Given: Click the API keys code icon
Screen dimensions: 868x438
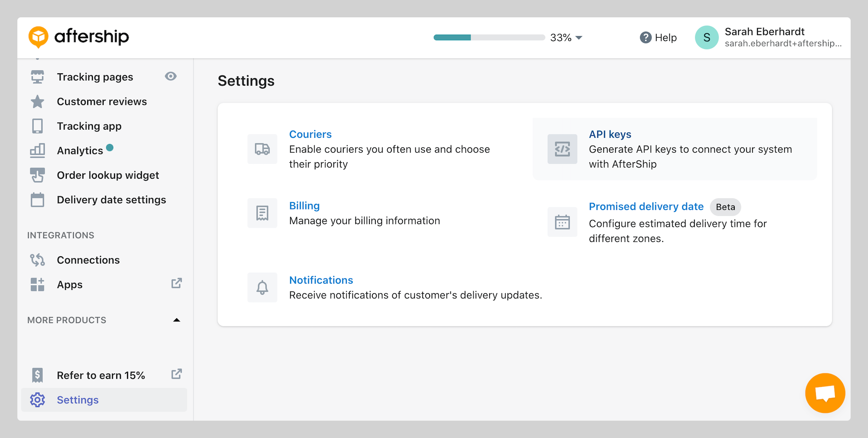Looking at the screenshot, I should 562,149.
